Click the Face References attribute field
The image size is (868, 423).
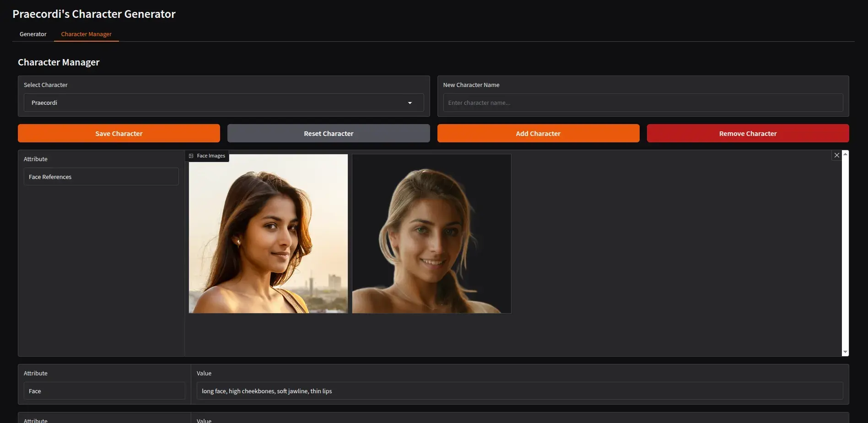101,177
